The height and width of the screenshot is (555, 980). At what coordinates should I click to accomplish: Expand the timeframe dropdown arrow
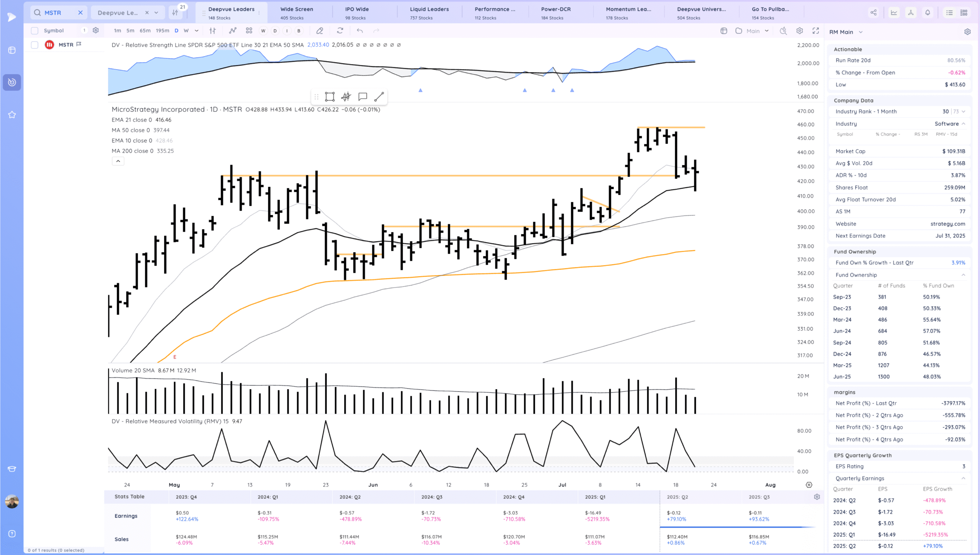[197, 31]
